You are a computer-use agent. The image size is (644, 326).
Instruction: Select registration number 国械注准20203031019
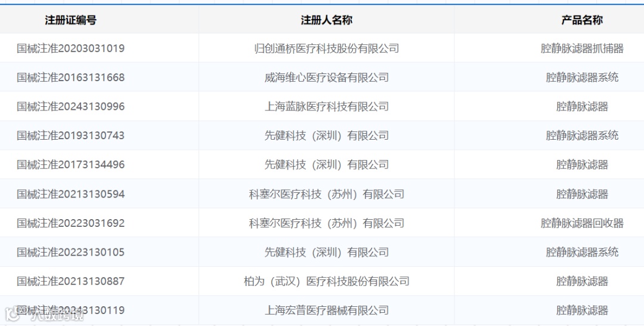70,48
